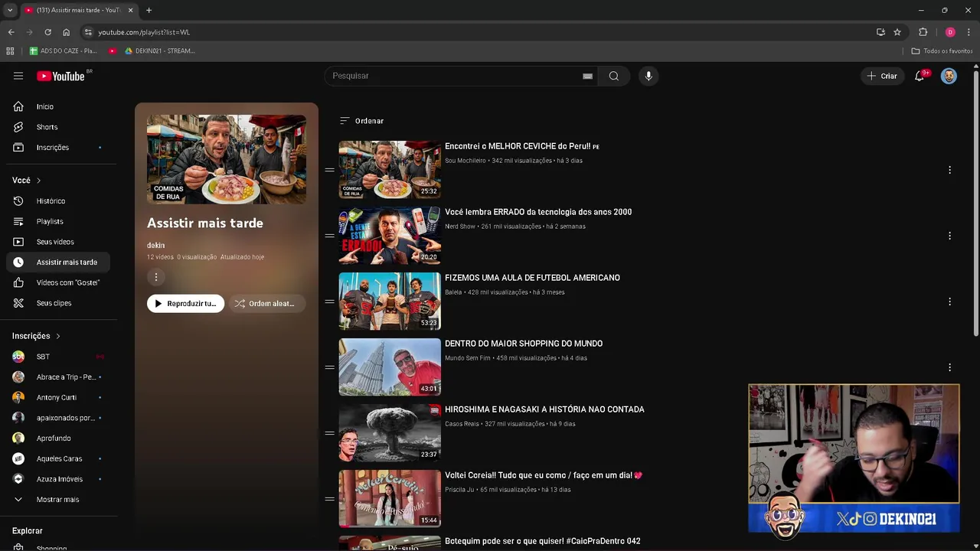Viewport: 980px width, 551px height.
Task: Open the apaixonados por channel
Action: [x=59, y=418]
